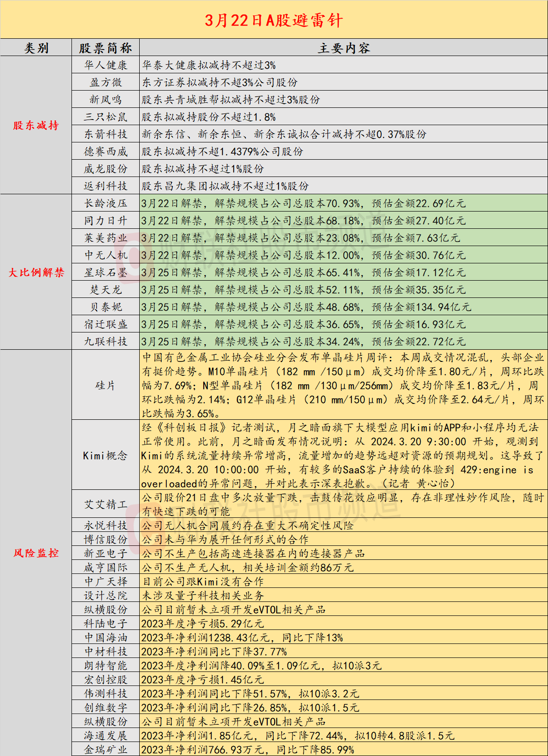Click the 风险监控 category cell
Screen dimensions: 548x756
[x=36, y=553]
